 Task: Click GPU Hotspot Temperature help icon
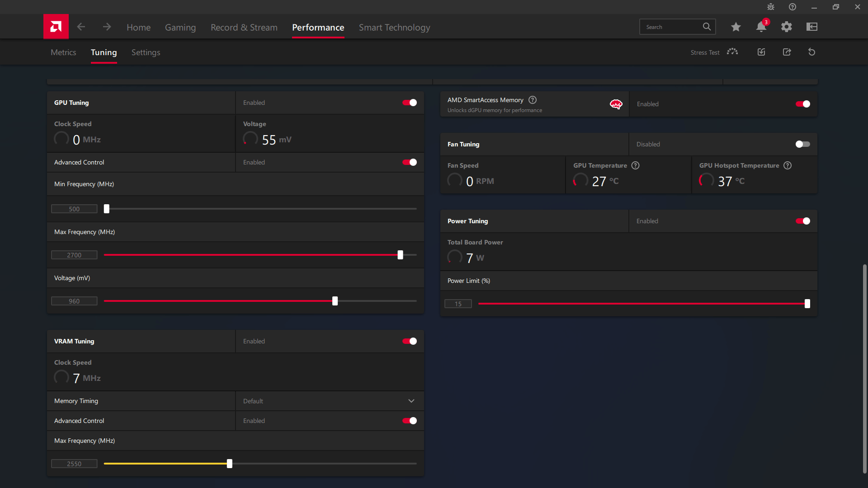point(788,165)
